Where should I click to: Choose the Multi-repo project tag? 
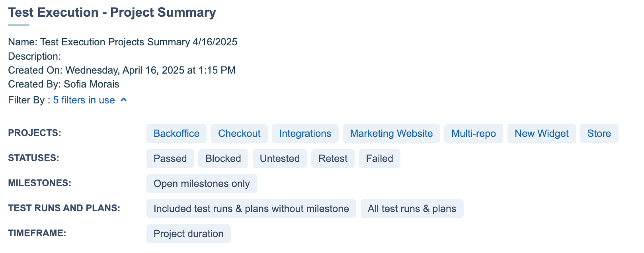(473, 134)
